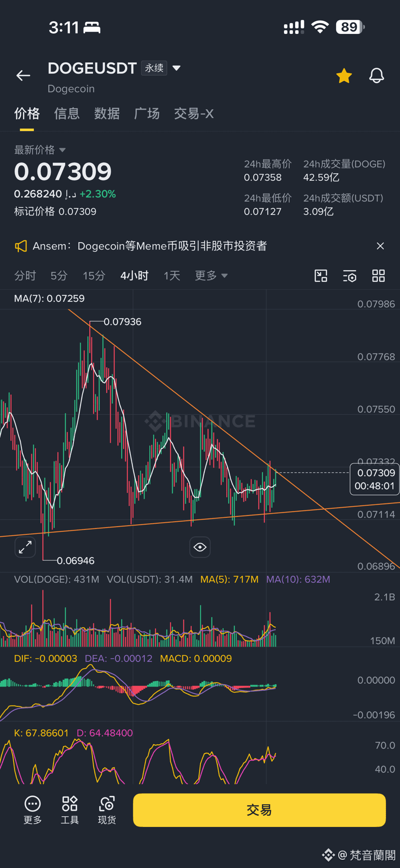Tap the back arrow

[23, 75]
